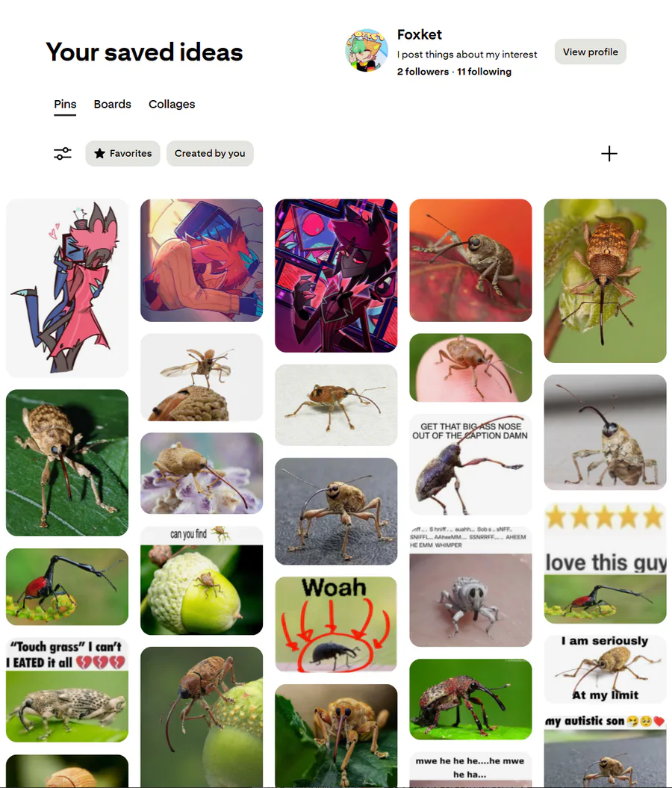
Task: Open Foxket profile avatar
Action: (367, 50)
